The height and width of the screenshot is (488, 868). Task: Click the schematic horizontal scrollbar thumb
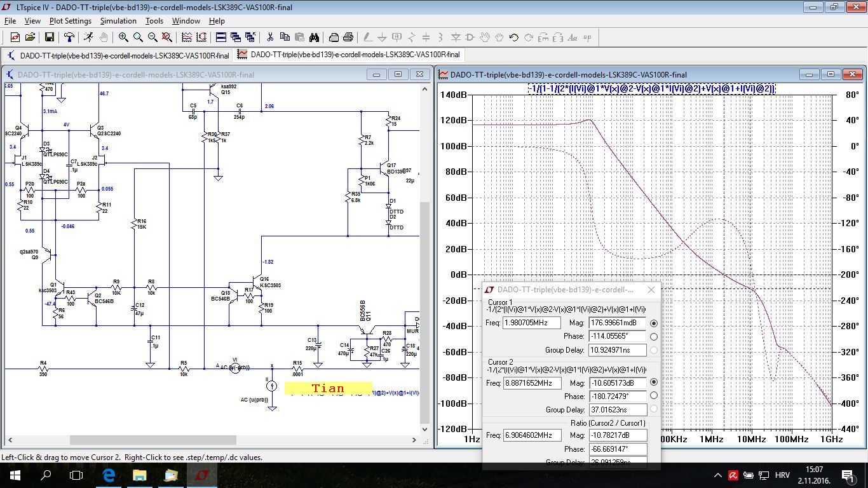[x=153, y=440]
